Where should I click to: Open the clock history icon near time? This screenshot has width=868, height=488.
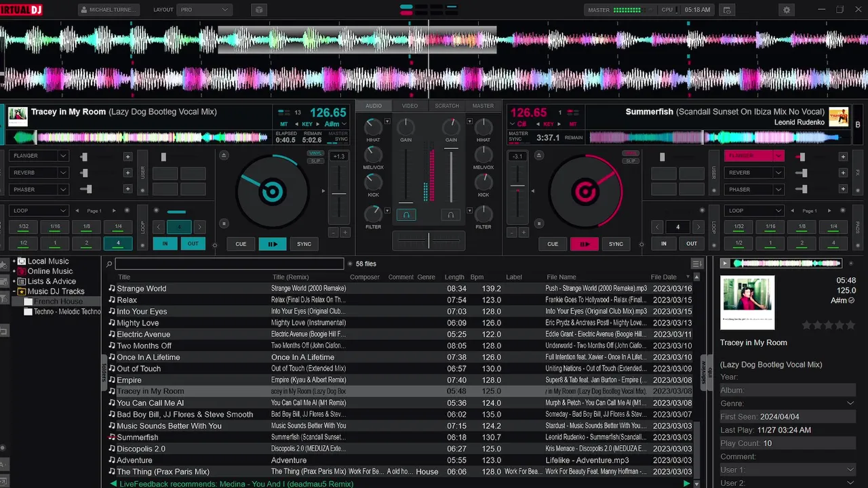[727, 10]
